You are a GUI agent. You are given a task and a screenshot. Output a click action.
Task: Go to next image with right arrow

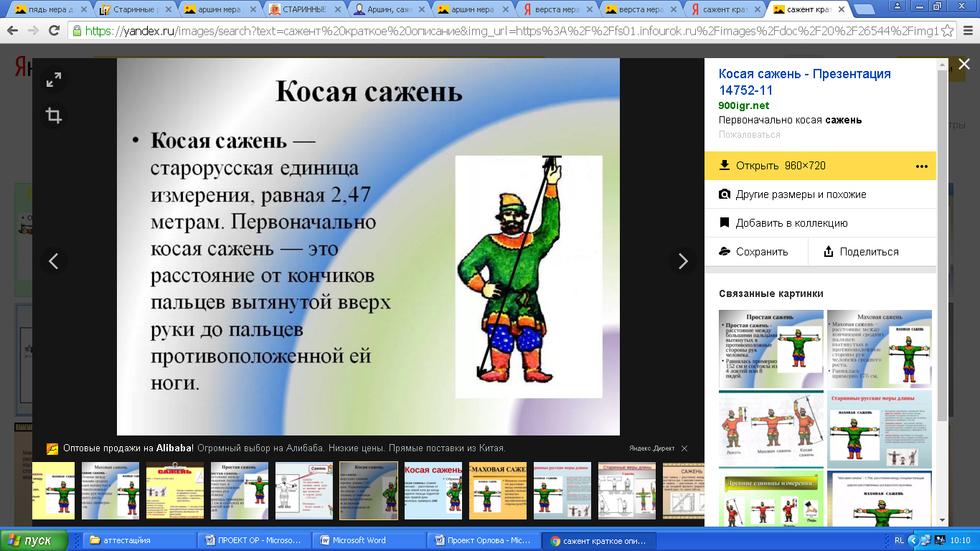(x=682, y=261)
